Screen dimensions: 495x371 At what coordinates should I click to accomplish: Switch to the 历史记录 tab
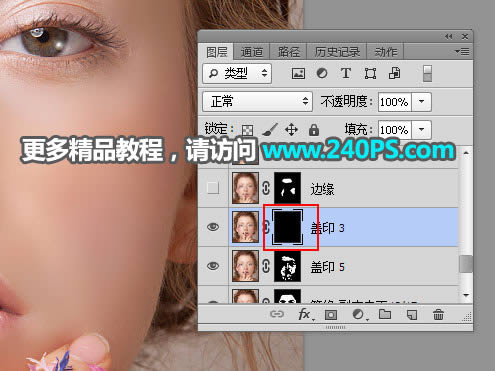tap(337, 52)
